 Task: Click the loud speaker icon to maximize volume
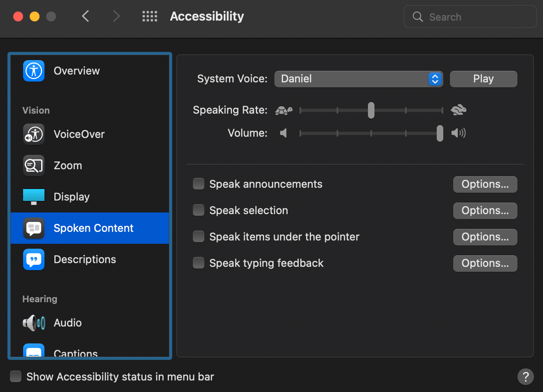pyautogui.click(x=458, y=133)
